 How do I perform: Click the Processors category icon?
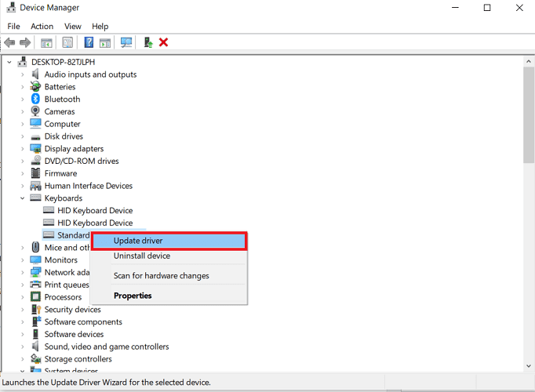[35, 297]
